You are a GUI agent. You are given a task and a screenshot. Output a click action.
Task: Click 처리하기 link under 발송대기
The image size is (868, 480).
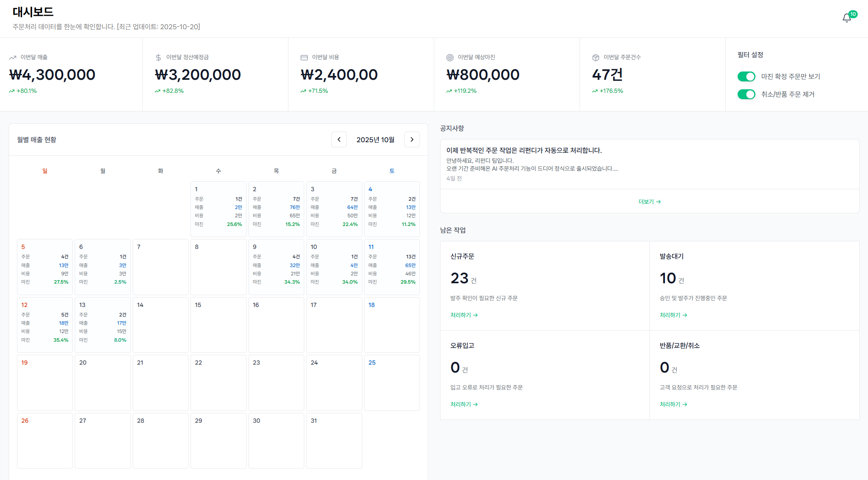(673, 315)
